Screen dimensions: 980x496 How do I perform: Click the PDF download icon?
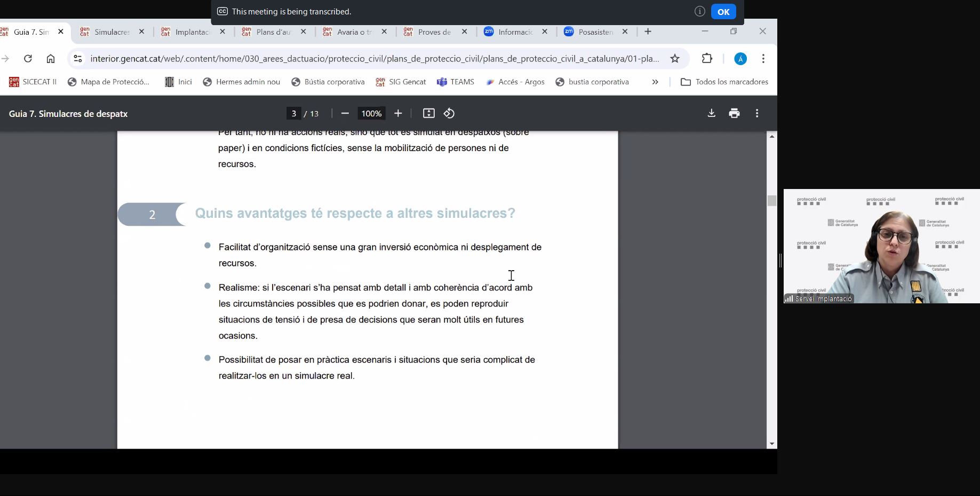(x=711, y=113)
